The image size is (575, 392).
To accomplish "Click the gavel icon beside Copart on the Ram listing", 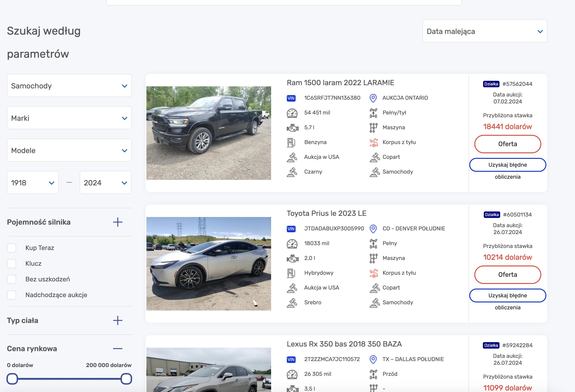I will (375, 157).
